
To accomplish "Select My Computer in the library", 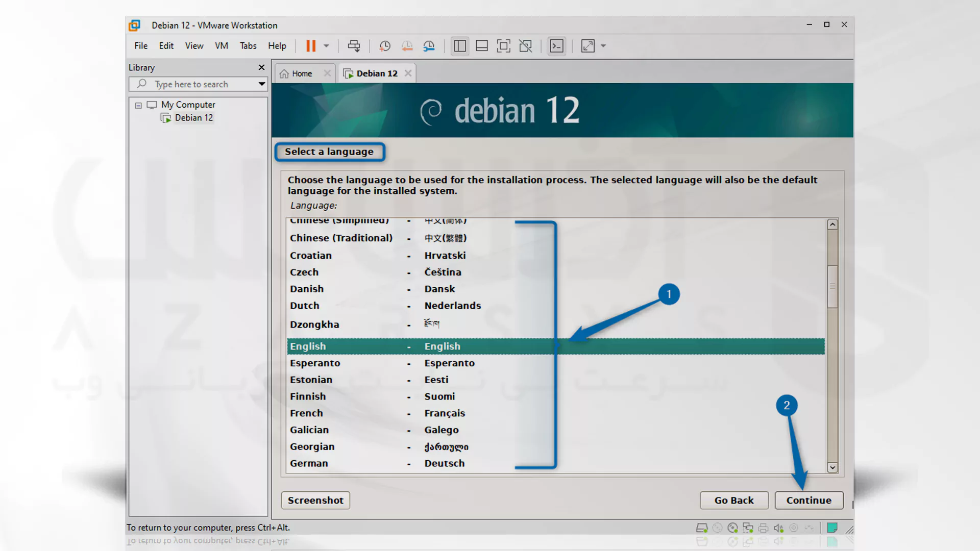I will coord(188,105).
